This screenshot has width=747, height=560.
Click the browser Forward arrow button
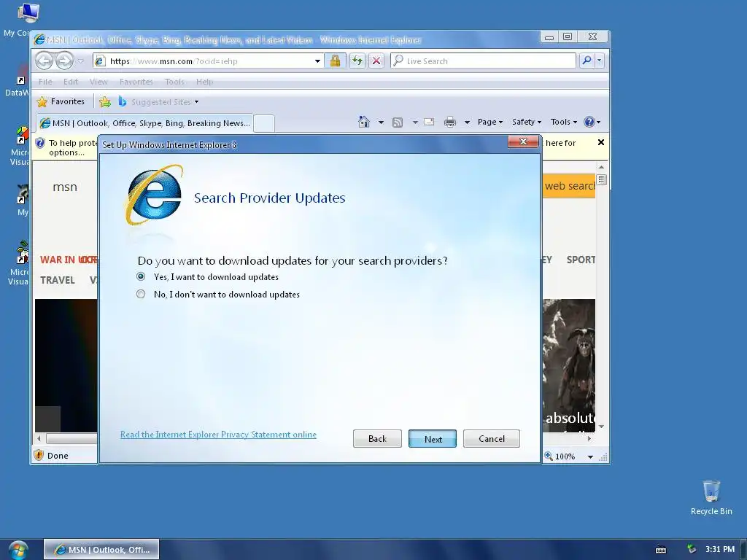pyautogui.click(x=64, y=61)
